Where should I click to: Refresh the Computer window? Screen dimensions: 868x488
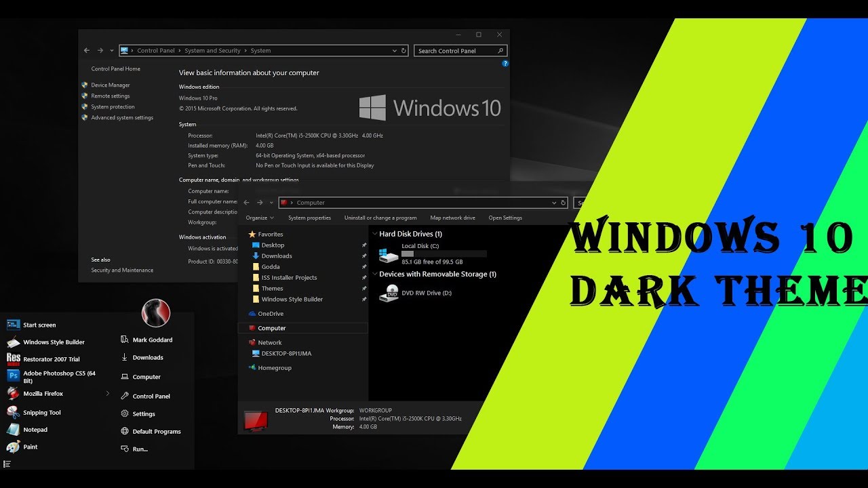point(564,203)
